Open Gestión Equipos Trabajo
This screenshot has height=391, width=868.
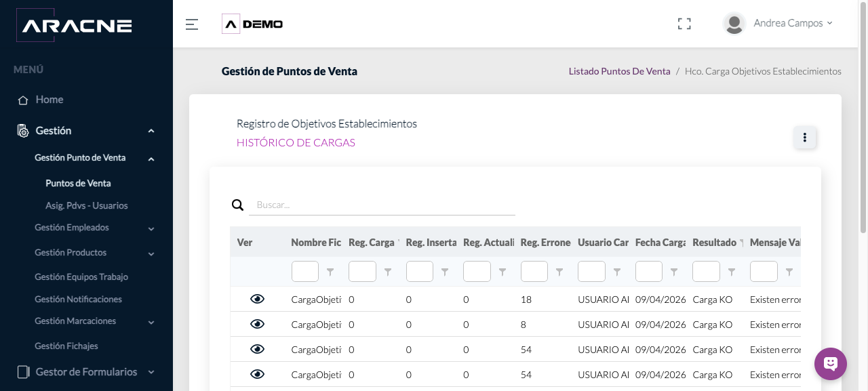coord(81,276)
